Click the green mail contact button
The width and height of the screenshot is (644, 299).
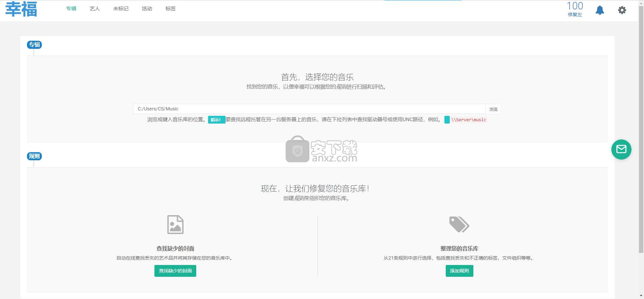(621, 149)
